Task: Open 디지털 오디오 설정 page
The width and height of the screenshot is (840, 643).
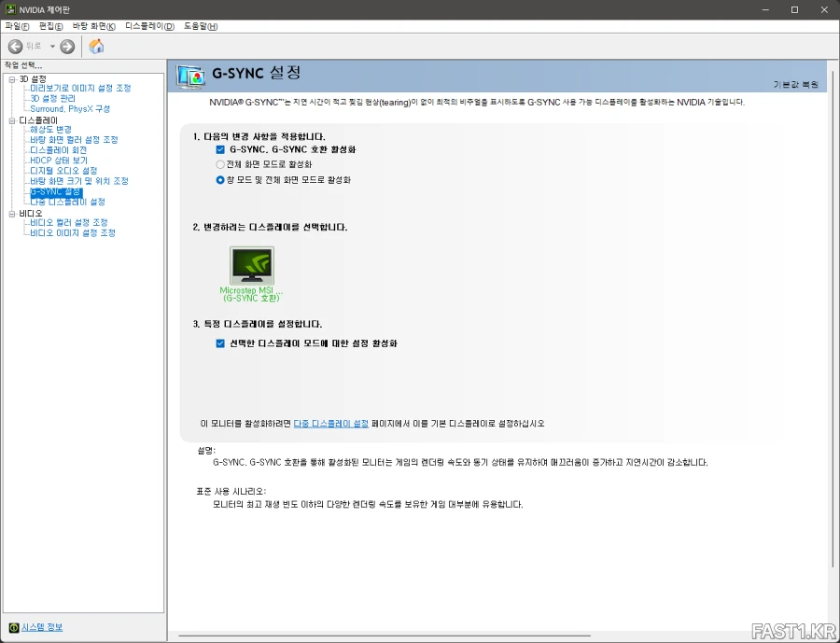Action: click(63, 171)
